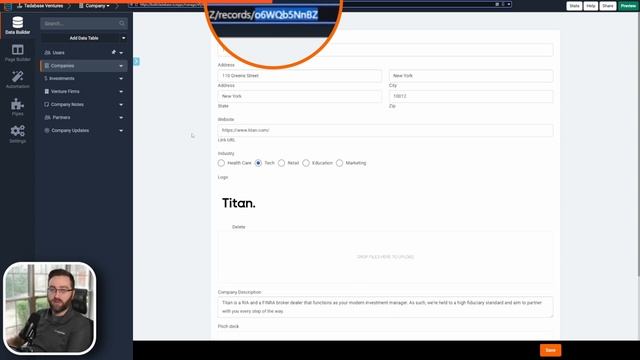Click the State field
This screenshot has height=360, width=640.
[x=300, y=96]
